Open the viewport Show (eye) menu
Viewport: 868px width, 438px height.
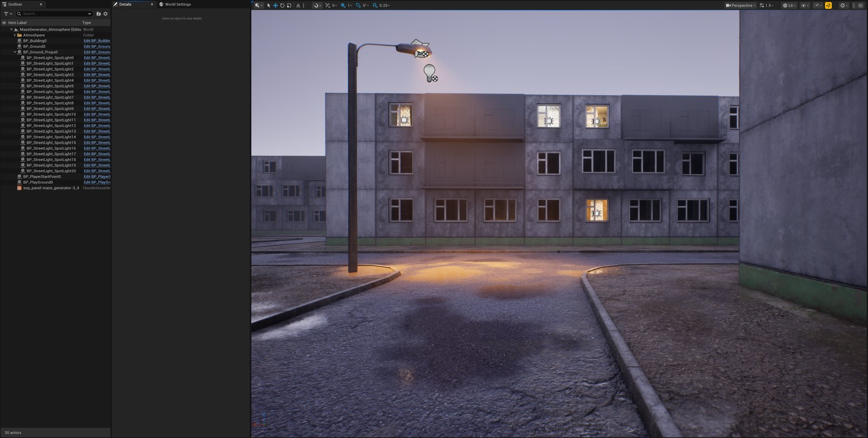(x=805, y=5)
